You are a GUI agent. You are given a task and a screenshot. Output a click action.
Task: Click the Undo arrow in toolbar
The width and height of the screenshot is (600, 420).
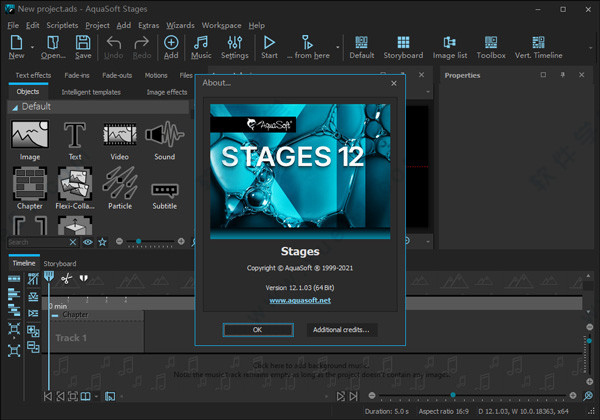(x=114, y=42)
